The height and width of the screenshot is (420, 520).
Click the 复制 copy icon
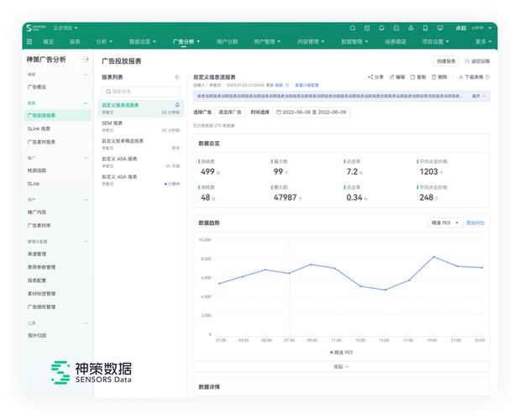(x=412, y=77)
